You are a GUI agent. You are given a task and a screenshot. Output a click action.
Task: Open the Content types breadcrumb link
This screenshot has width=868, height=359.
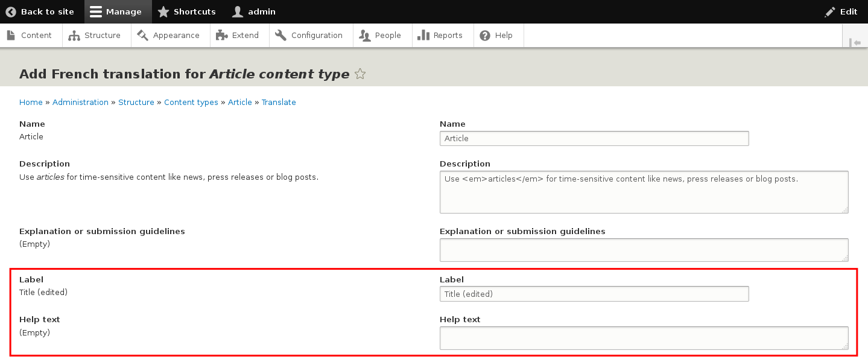[x=191, y=102]
